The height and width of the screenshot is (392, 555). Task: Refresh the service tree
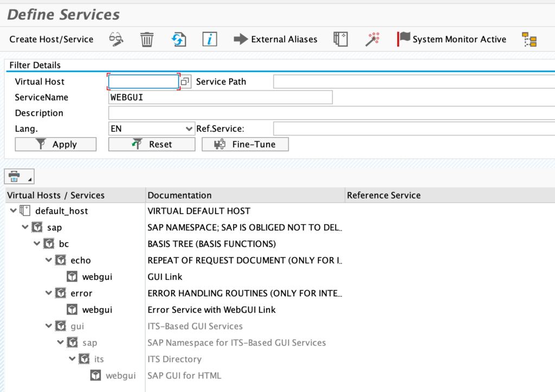pos(178,39)
